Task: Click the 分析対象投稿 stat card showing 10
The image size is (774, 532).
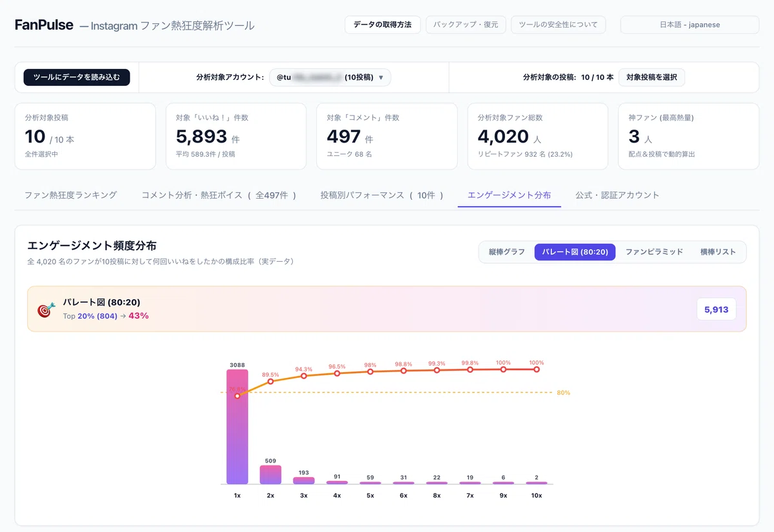Action: click(x=85, y=136)
